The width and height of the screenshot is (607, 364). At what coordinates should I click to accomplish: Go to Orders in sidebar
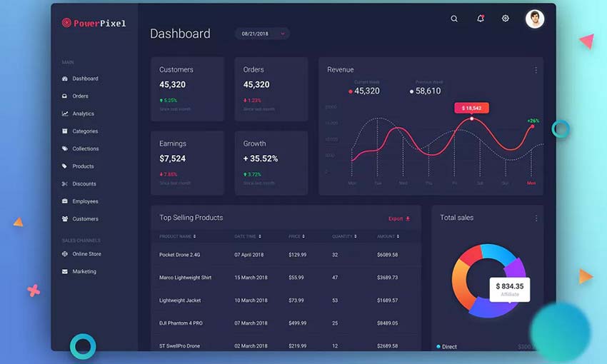coord(80,96)
